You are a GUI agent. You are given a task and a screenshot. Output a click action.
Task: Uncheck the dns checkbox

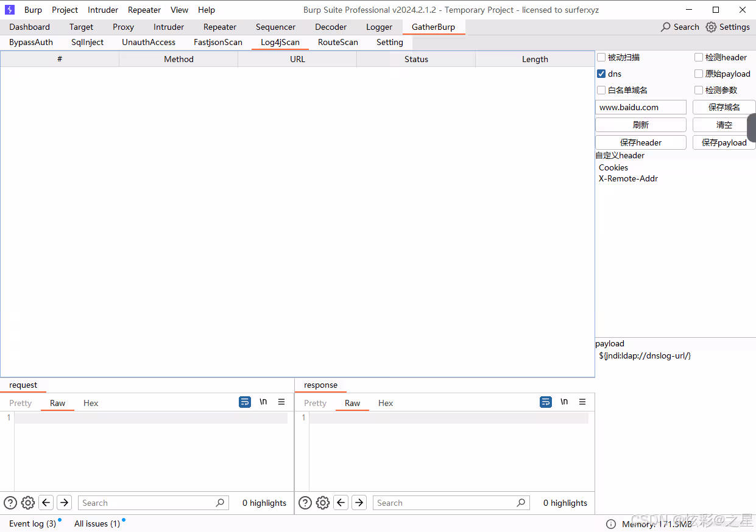click(601, 74)
